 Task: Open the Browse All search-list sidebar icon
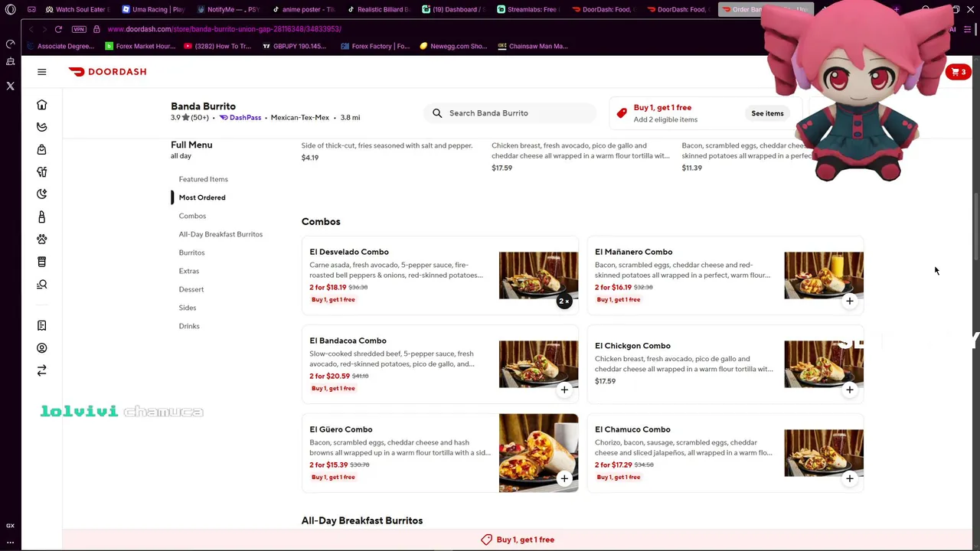click(42, 285)
